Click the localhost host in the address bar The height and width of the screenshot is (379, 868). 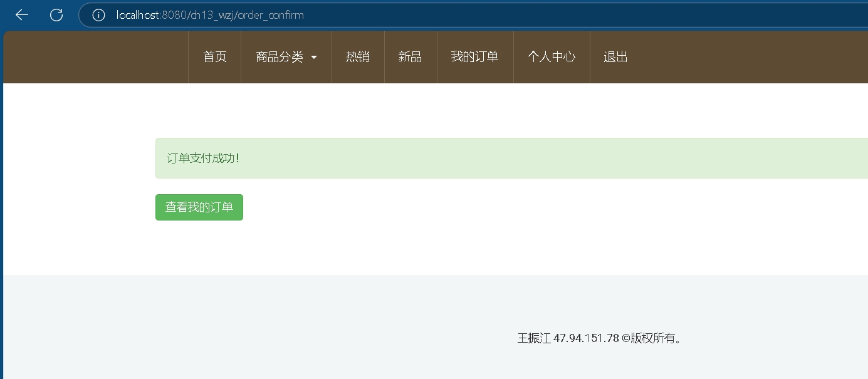click(x=138, y=15)
